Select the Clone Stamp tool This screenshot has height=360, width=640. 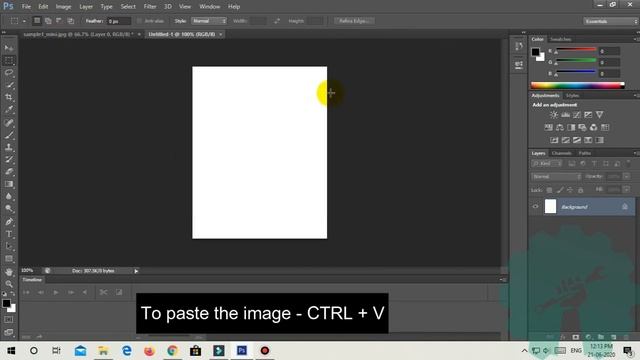pos(9,147)
